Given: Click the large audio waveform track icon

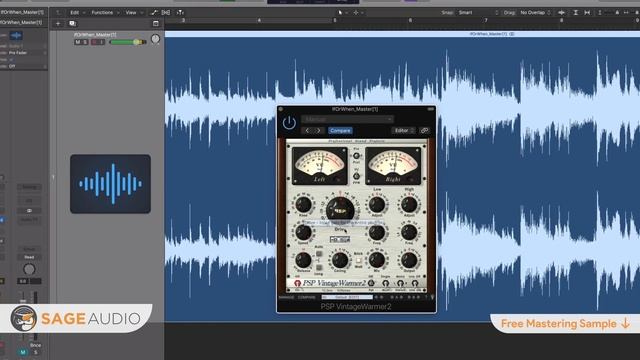Looking at the screenshot, I should point(110,184).
